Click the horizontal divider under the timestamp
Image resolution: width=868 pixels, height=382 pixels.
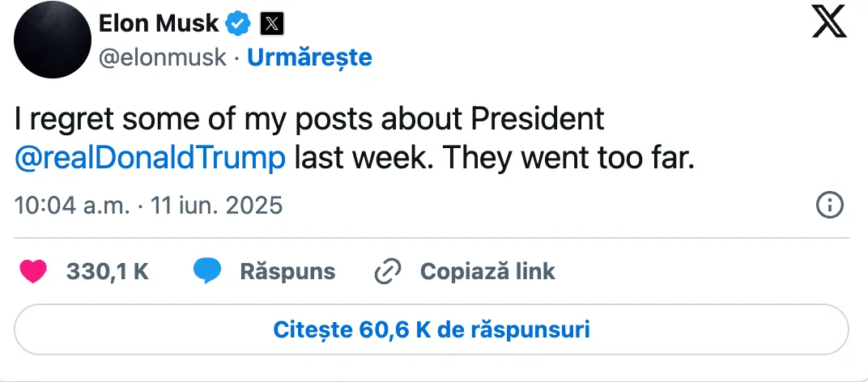432,238
